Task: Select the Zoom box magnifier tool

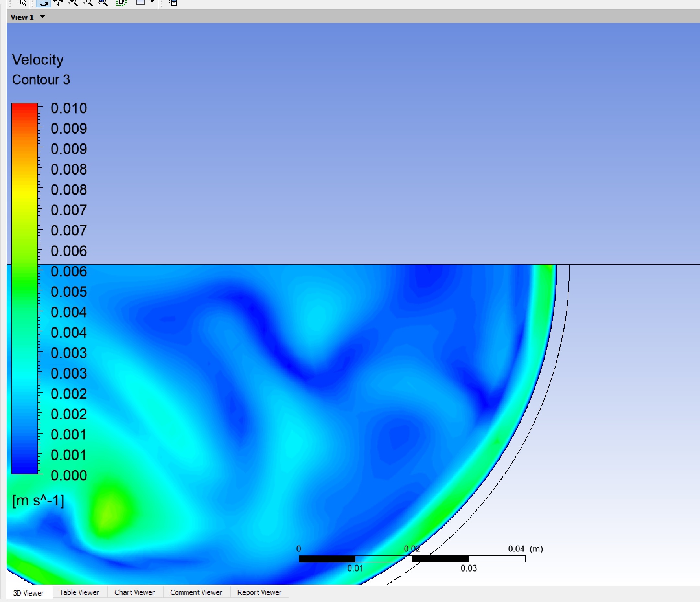Action: coord(102,3)
